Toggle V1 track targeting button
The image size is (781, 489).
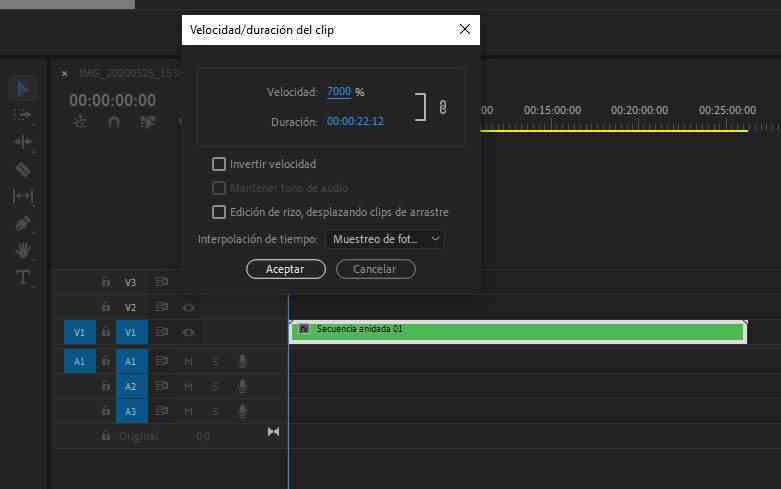click(131, 332)
